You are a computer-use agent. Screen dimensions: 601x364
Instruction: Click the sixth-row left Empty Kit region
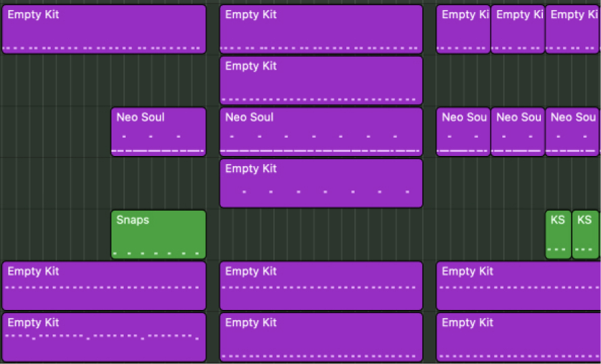click(x=104, y=286)
